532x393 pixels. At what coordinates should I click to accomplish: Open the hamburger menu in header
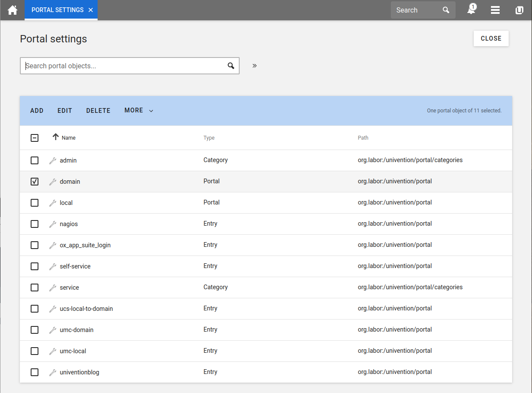click(495, 10)
